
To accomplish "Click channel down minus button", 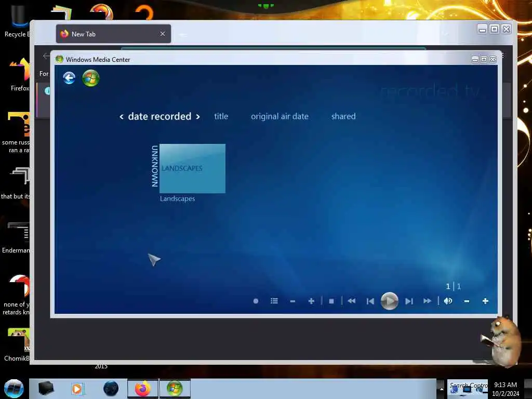I will pos(293,301).
